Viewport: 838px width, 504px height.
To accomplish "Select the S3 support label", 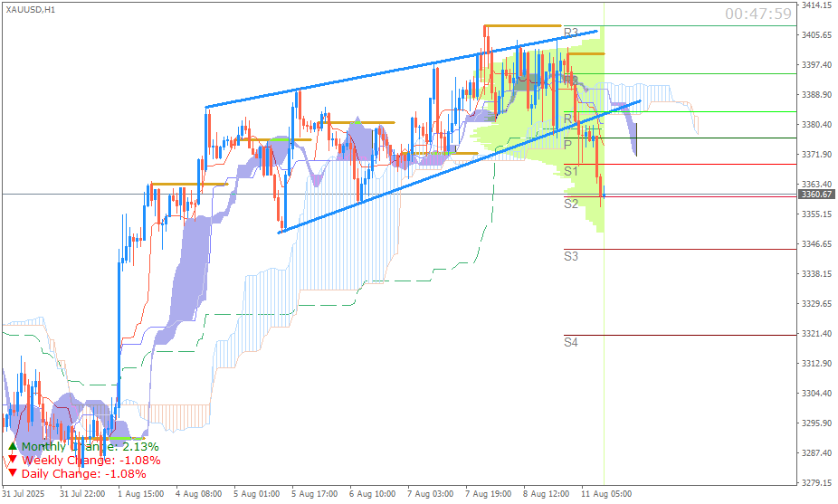I will (571, 256).
